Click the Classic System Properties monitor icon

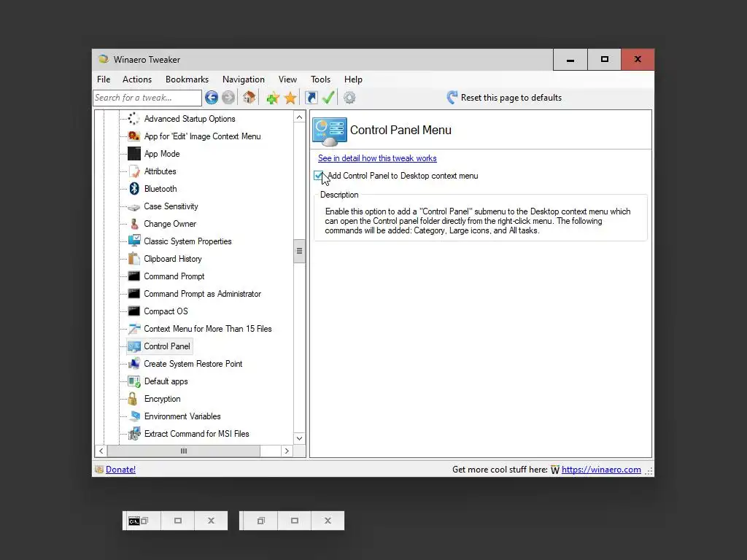pyautogui.click(x=134, y=241)
